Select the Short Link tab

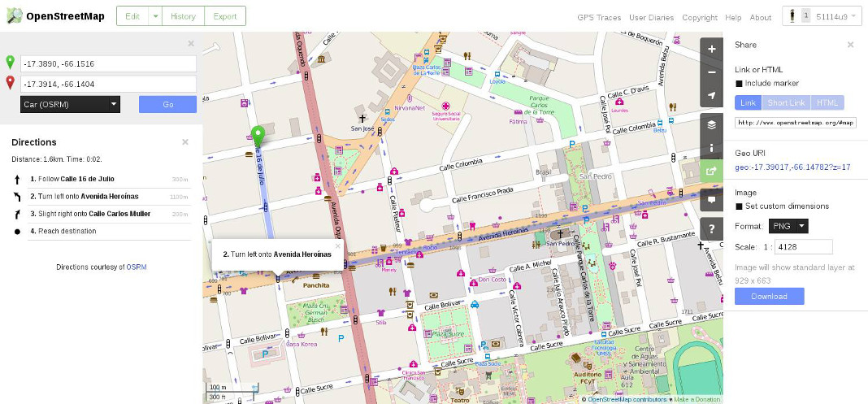[x=786, y=103]
